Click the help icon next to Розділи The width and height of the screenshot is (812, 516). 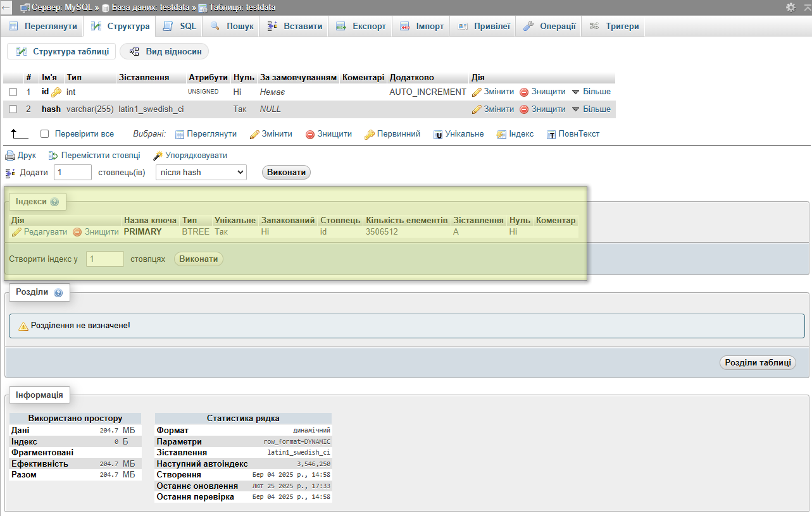(x=58, y=293)
